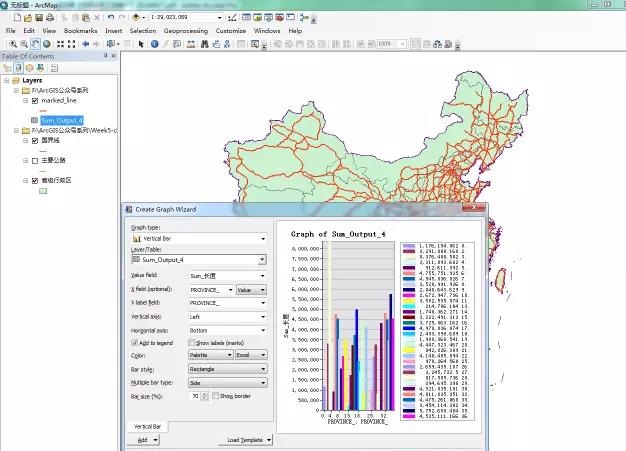List by selection in TOC

click(x=40, y=68)
